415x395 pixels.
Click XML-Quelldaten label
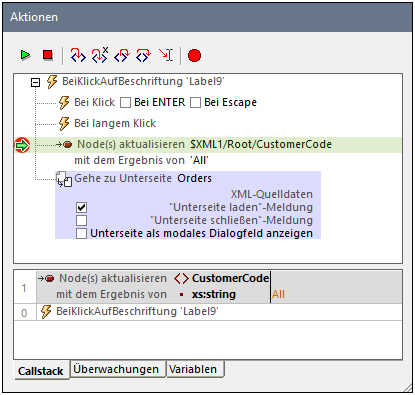coord(272,194)
